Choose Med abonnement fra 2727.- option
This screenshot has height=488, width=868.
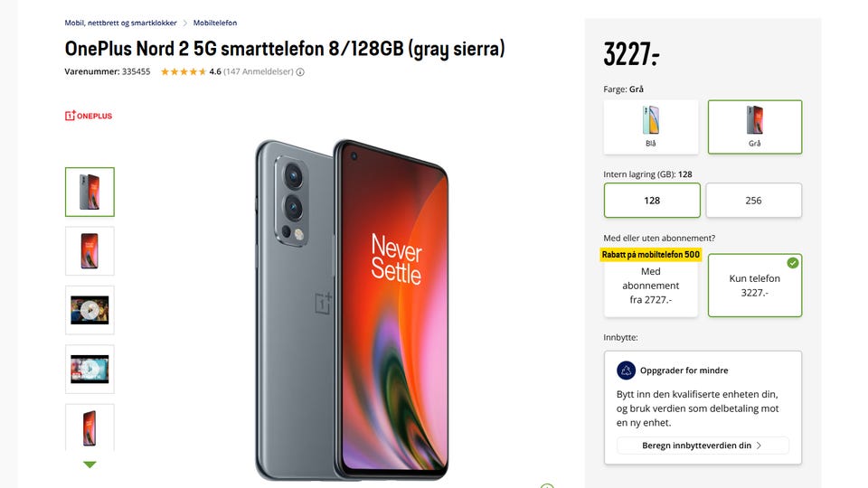pyautogui.click(x=650, y=286)
